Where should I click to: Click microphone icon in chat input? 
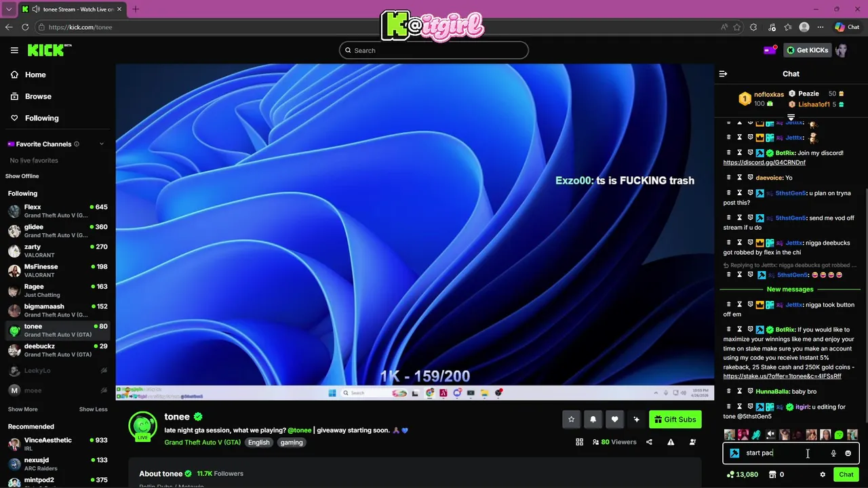[x=833, y=453]
